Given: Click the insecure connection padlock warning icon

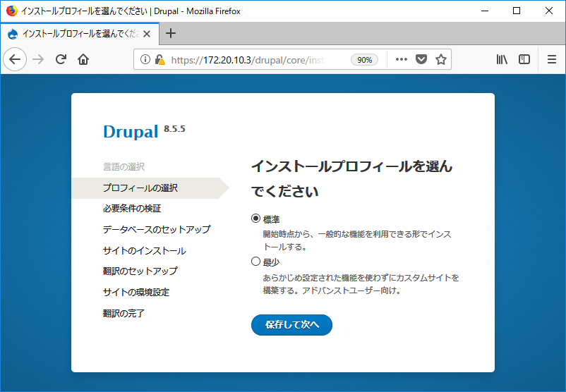Looking at the screenshot, I should point(159,59).
